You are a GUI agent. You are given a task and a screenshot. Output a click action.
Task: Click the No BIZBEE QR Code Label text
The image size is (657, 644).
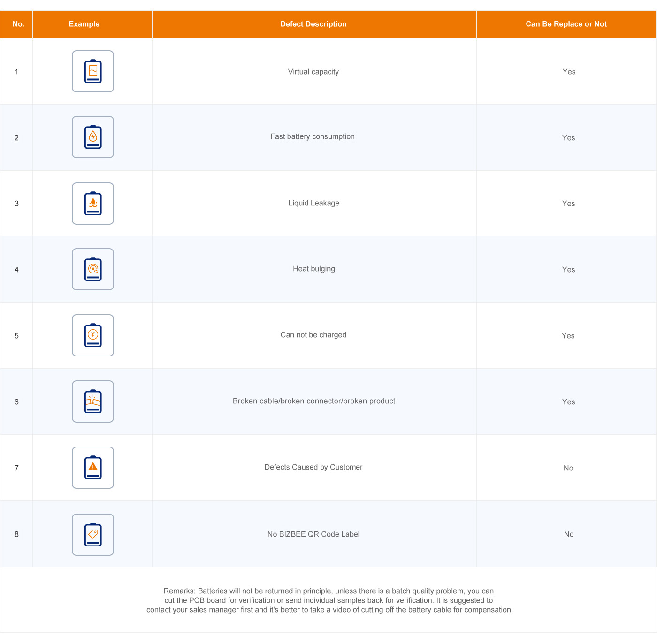tap(313, 534)
